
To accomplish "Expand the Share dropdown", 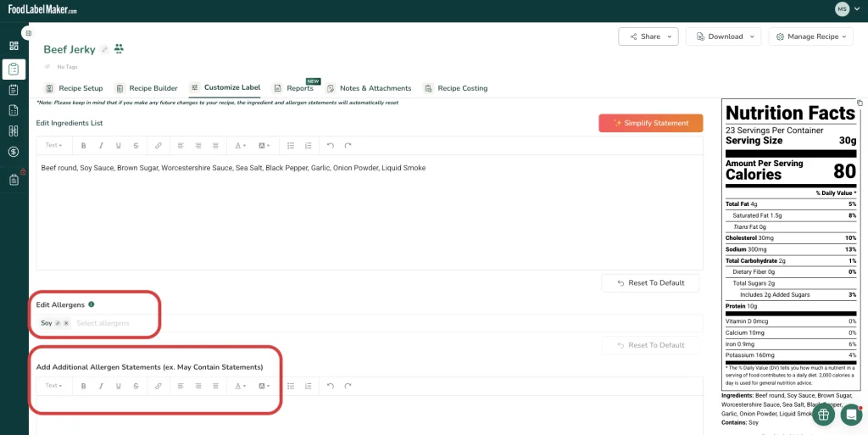I will pos(648,36).
